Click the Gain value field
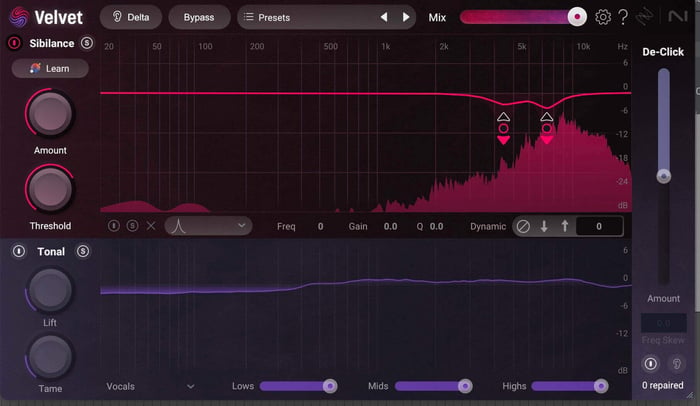 point(390,226)
